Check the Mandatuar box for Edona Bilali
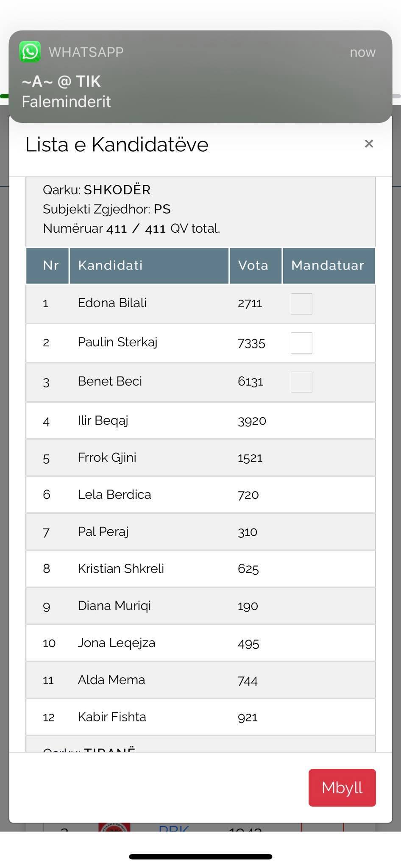Screen dimensions: 401x868 coord(301,304)
